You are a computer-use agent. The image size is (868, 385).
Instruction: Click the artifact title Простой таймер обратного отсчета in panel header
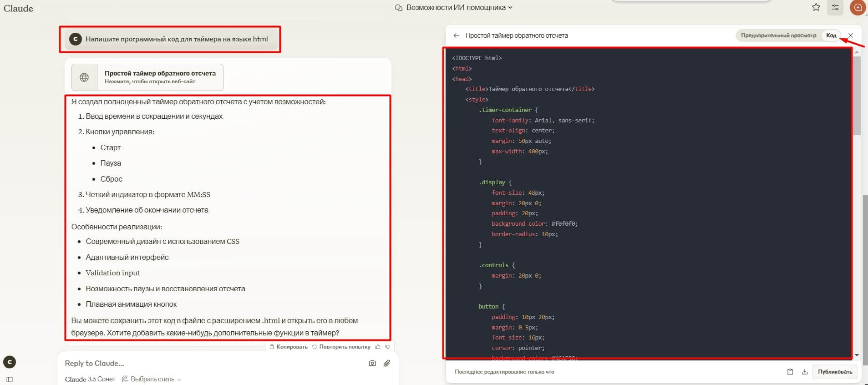tap(517, 35)
